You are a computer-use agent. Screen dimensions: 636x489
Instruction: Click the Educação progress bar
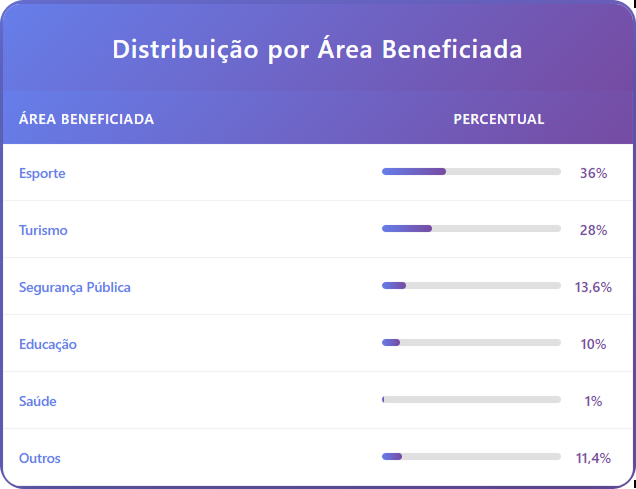pyautogui.click(x=471, y=343)
